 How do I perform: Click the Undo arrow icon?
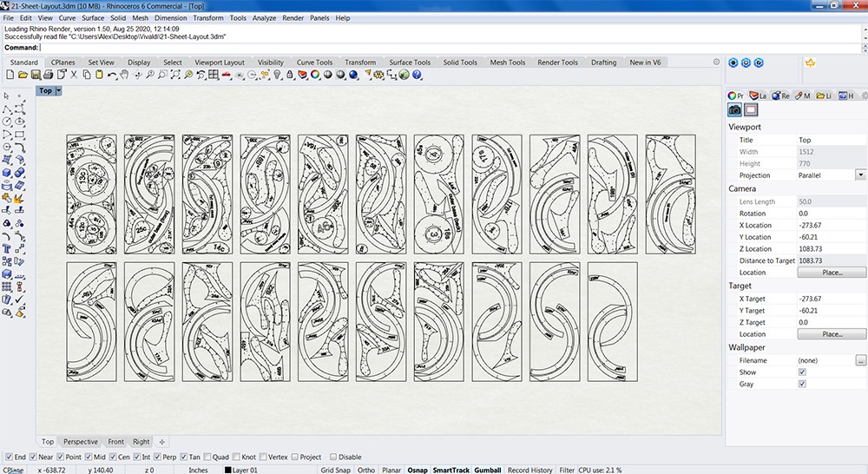pyautogui.click(x=112, y=76)
